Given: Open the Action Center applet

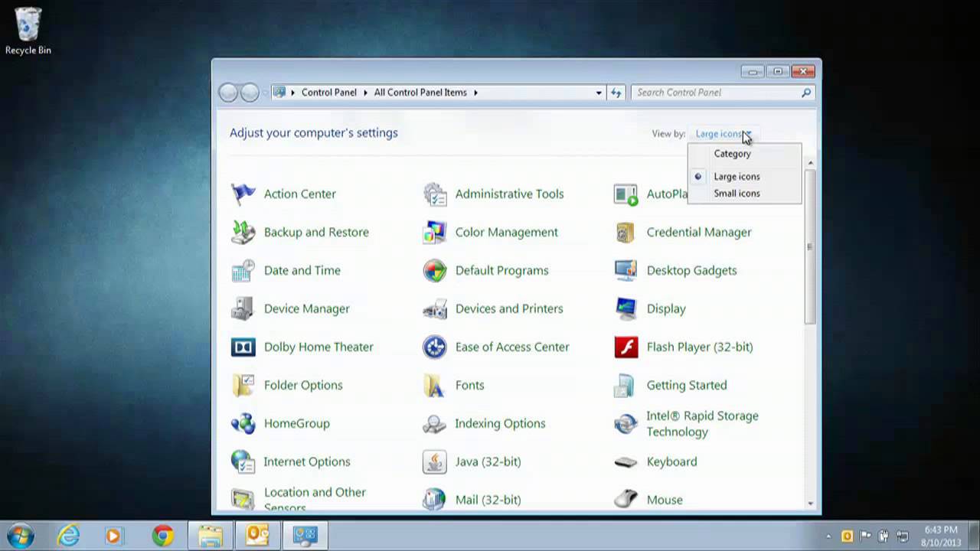Looking at the screenshot, I should tap(299, 194).
